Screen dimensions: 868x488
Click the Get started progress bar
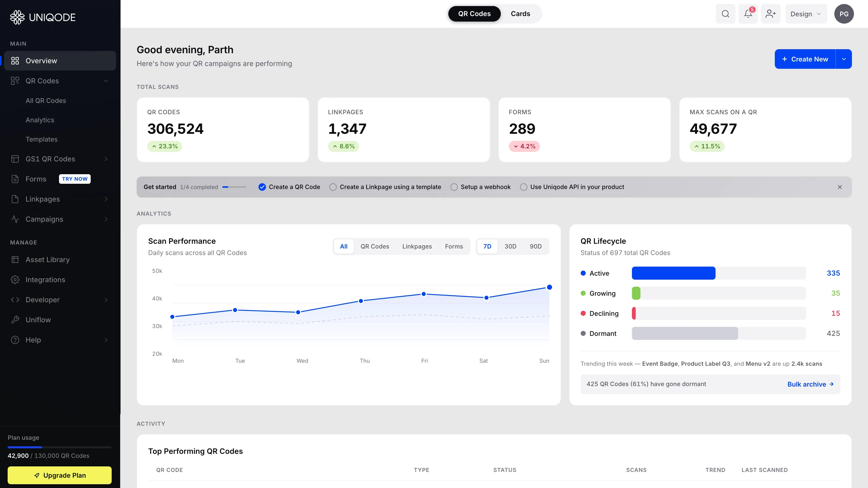pyautogui.click(x=234, y=187)
